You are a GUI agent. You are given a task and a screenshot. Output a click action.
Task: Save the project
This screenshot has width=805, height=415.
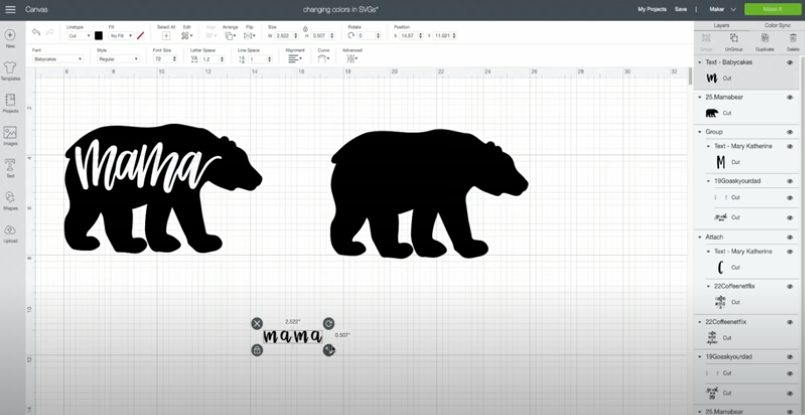pyautogui.click(x=681, y=9)
